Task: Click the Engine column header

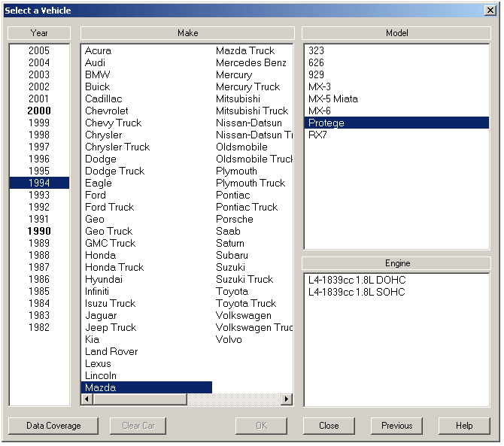Action: tap(397, 263)
